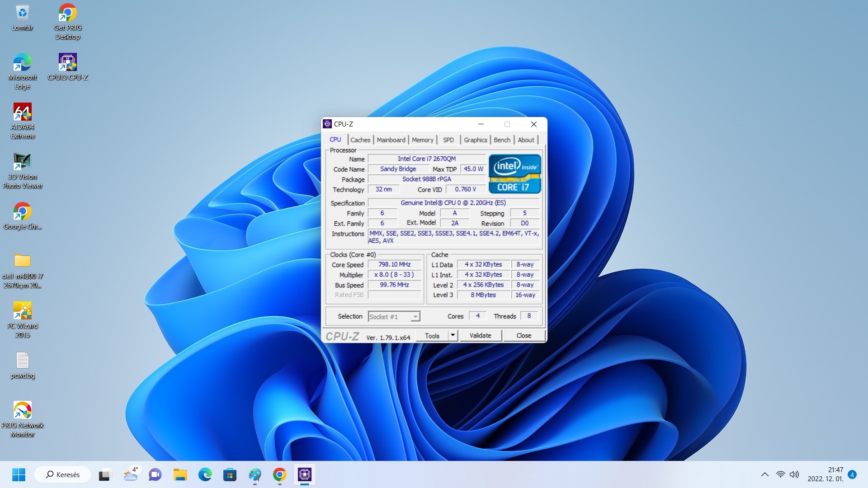This screenshot has height=488, width=868.
Task: Click the taskbar Keresés search box
Action: pos(63,474)
